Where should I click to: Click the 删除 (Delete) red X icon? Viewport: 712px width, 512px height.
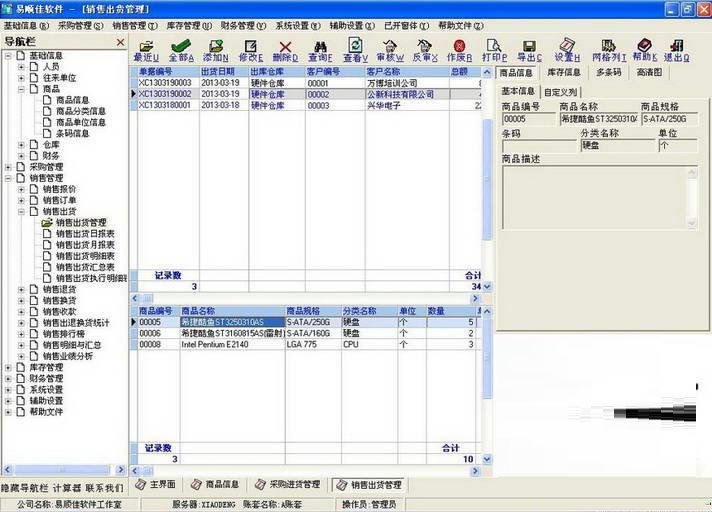coord(285,51)
